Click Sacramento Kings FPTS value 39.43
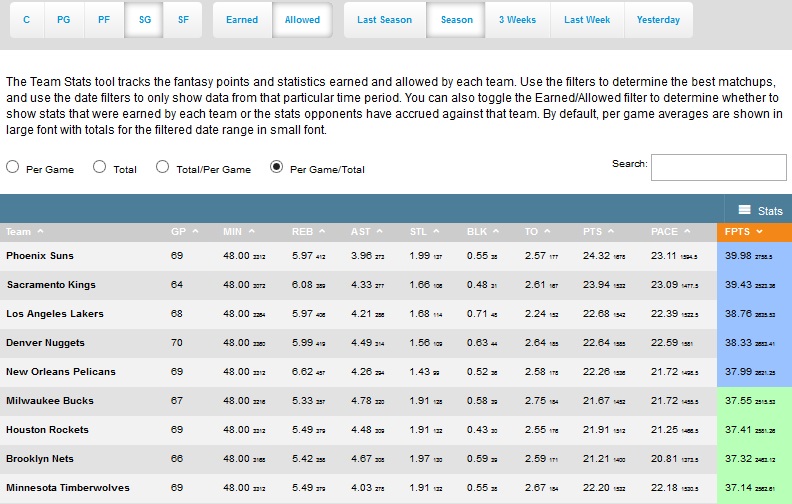The width and height of the screenshot is (792, 504). coord(738,284)
